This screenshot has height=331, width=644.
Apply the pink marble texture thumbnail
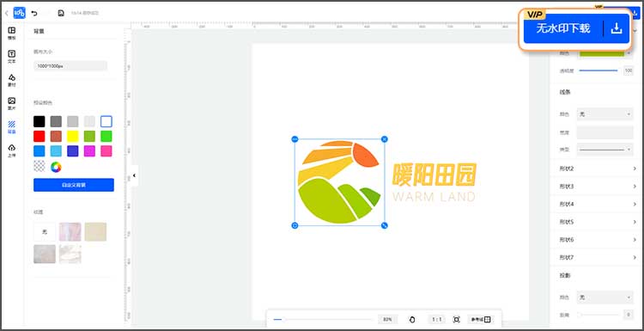point(70,232)
